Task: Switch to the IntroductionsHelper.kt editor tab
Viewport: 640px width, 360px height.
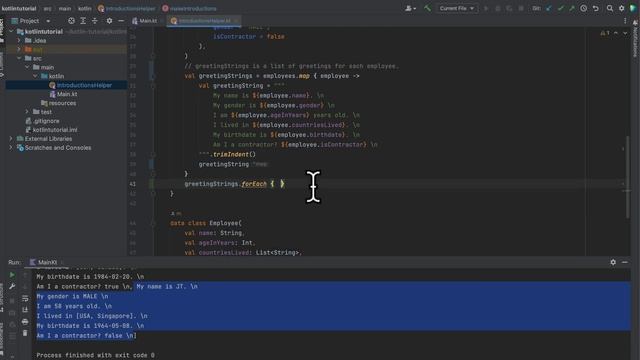Action: [204, 21]
